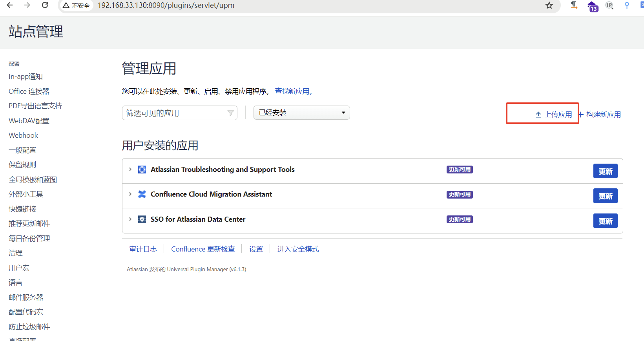Click SSO for Atlassian Data Center icon
The width and height of the screenshot is (644, 341).
(142, 219)
